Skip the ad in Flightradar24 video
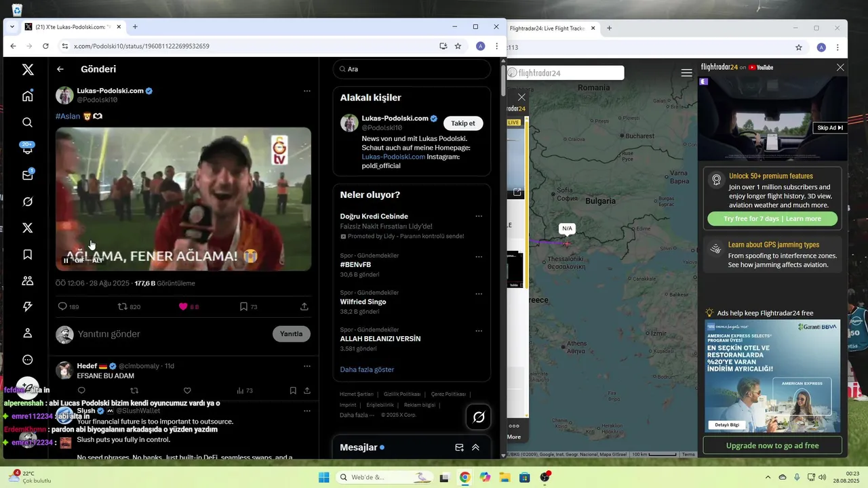The height and width of the screenshot is (488, 868). [x=830, y=127]
